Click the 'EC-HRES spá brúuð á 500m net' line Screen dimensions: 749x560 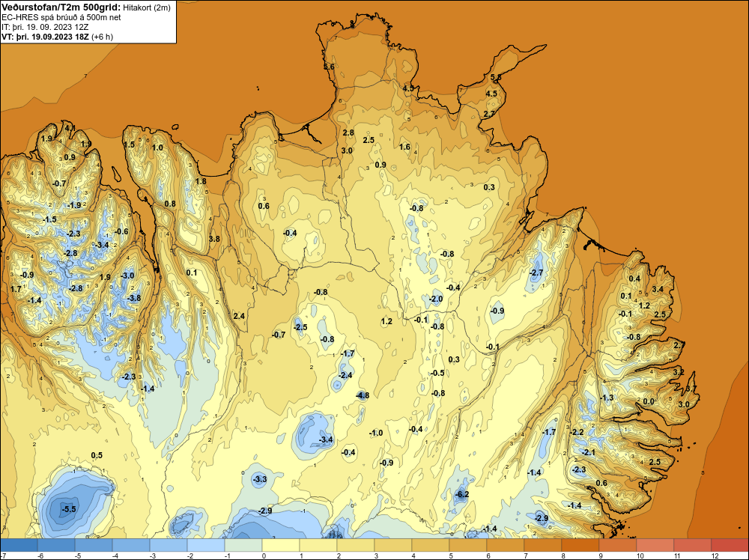coord(61,17)
